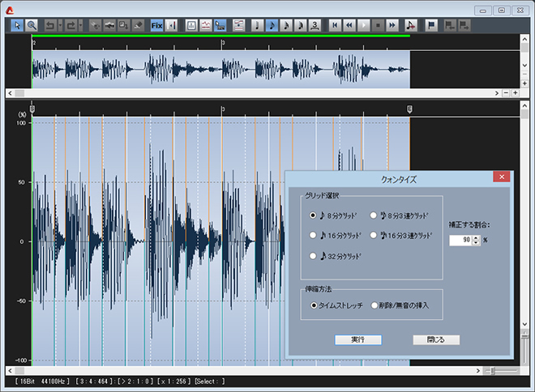
Task: Click overview vertical zoom plus button
Action: pyautogui.click(x=524, y=83)
